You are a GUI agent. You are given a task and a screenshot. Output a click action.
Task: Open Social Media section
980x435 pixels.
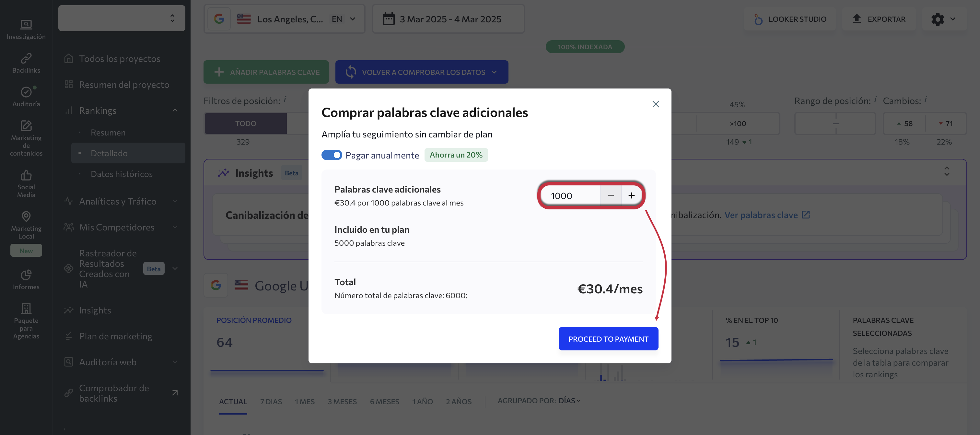point(26,184)
